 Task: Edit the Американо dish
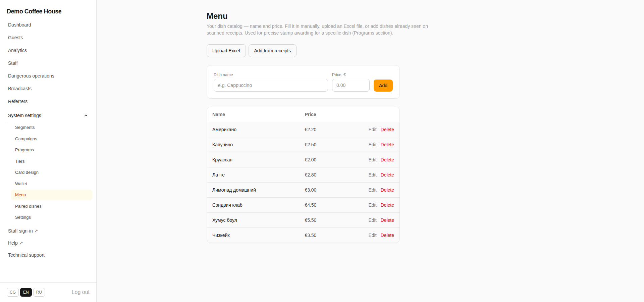(x=372, y=130)
